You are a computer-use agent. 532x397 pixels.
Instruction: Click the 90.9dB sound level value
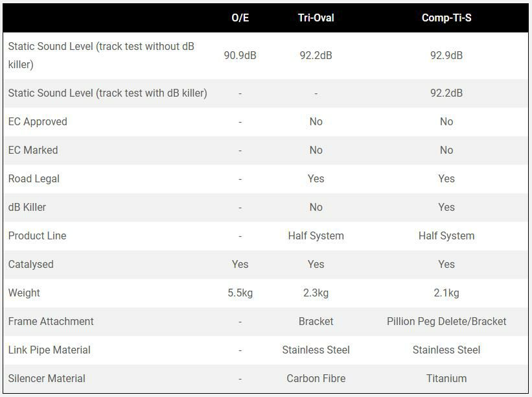240,56
